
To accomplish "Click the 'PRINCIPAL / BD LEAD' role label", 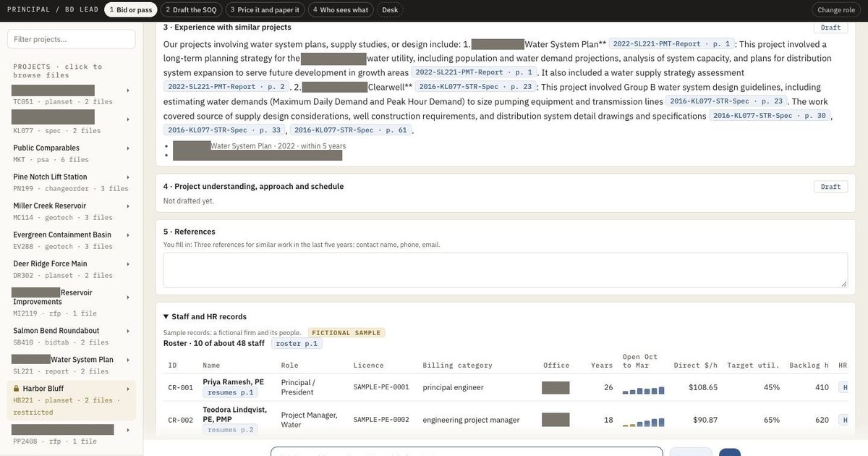I will click(x=51, y=9).
